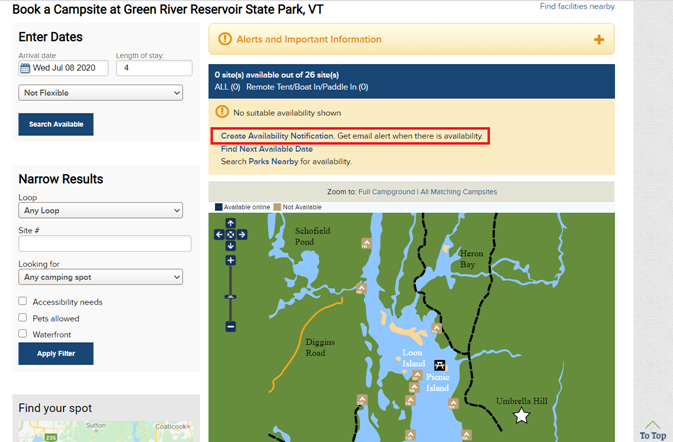
Task: Click Find facilities nearby link
Action: 577,6
